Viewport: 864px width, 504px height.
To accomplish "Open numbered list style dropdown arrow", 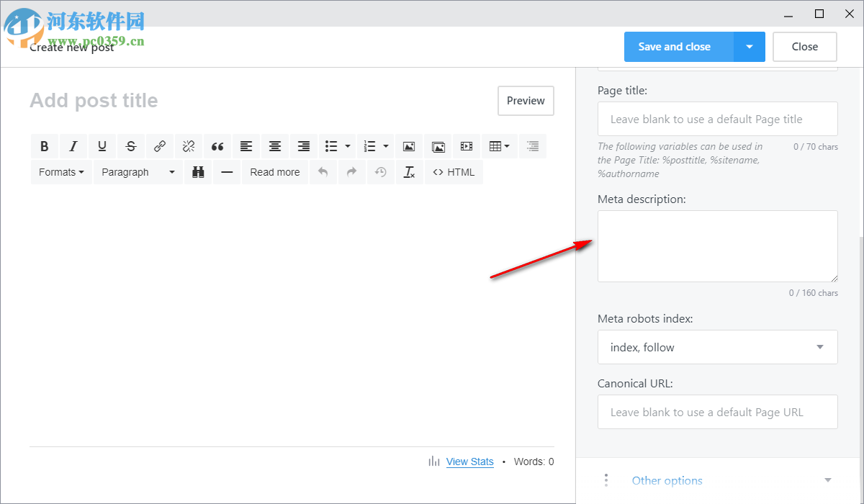I will (386, 146).
